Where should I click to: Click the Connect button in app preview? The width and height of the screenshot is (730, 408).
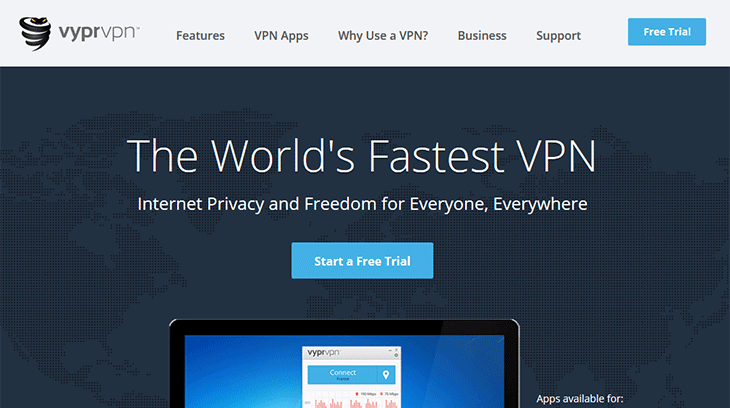click(x=343, y=374)
